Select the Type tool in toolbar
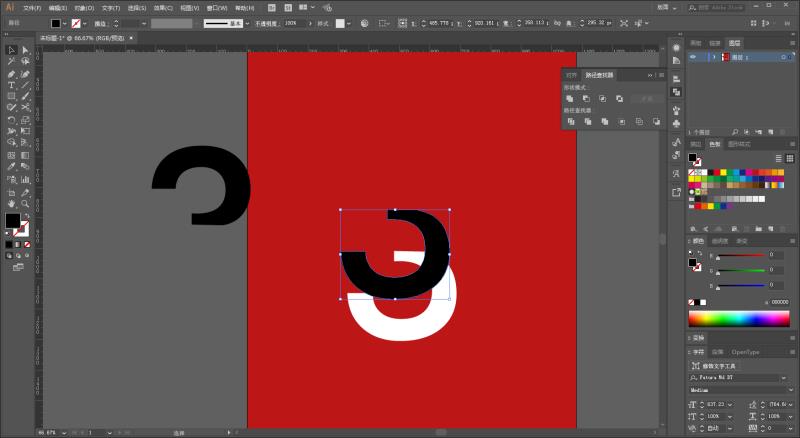 [11, 85]
